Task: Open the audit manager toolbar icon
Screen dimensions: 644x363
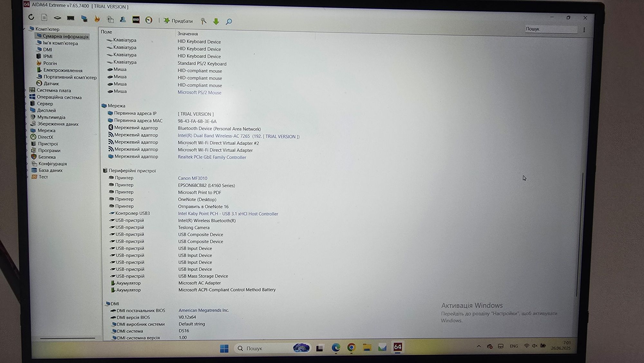Action: pos(110,19)
